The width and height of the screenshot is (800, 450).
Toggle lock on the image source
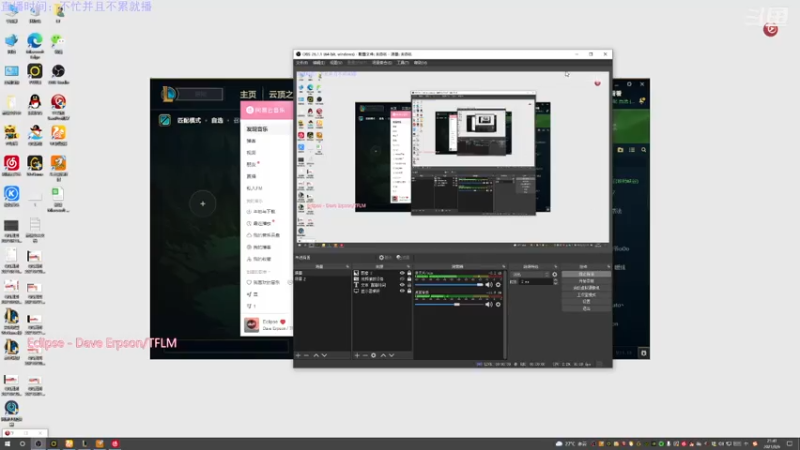point(409,273)
